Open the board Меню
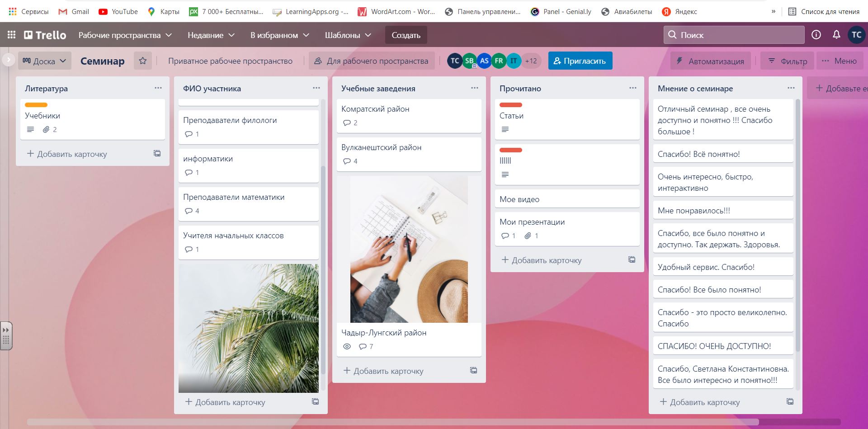The height and width of the screenshot is (429, 868). (840, 61)
